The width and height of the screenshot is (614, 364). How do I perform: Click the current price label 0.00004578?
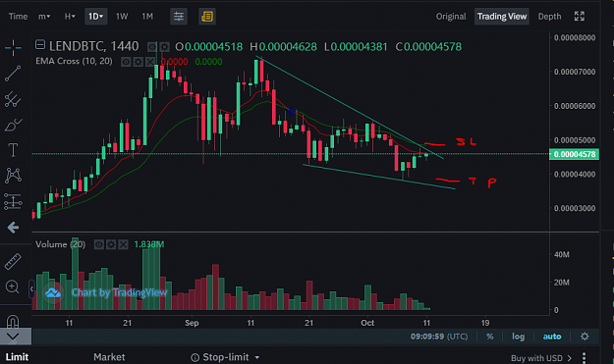click(574, 154)
